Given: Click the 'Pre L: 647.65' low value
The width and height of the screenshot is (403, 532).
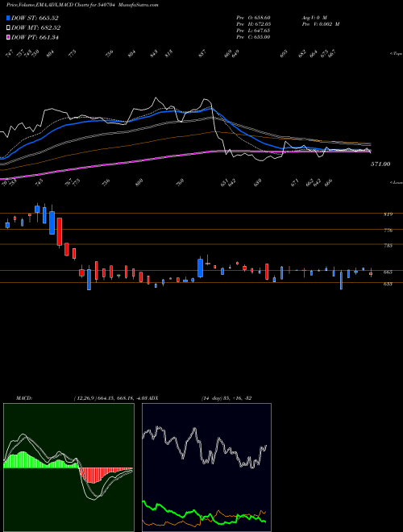Looking at the screenshot, I should [x=253, y=31].
